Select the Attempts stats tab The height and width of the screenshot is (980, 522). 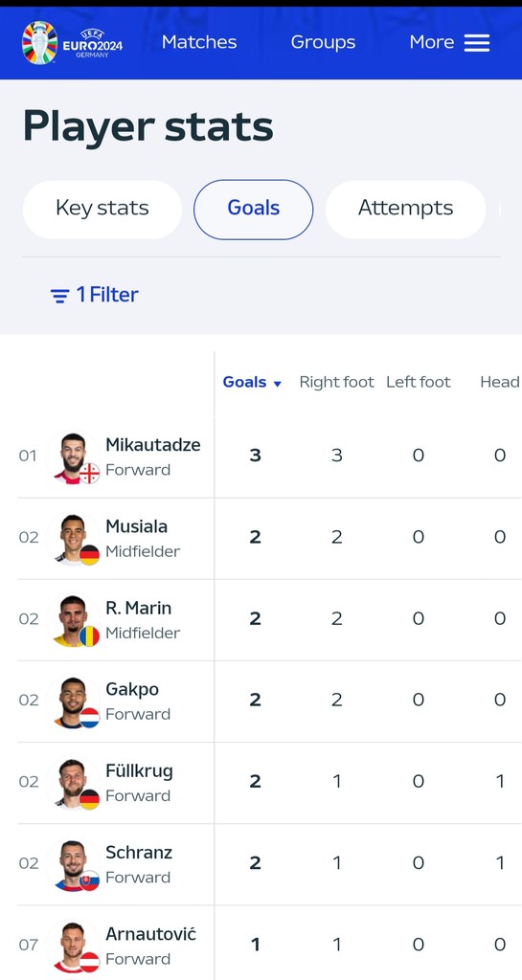(x=406, y=210)
